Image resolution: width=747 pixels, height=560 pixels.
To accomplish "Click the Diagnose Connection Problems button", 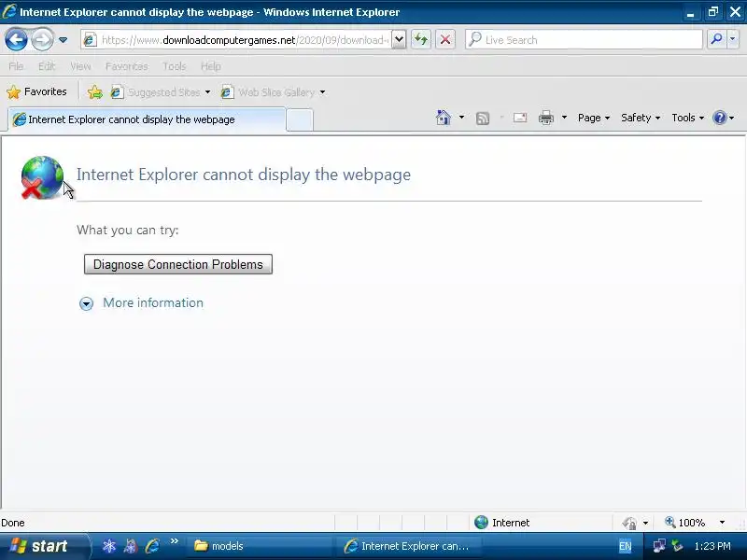I will [178, 264].
